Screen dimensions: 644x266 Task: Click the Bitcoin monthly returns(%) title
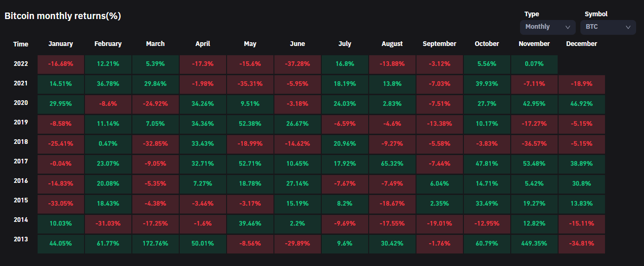pos(63,16)
